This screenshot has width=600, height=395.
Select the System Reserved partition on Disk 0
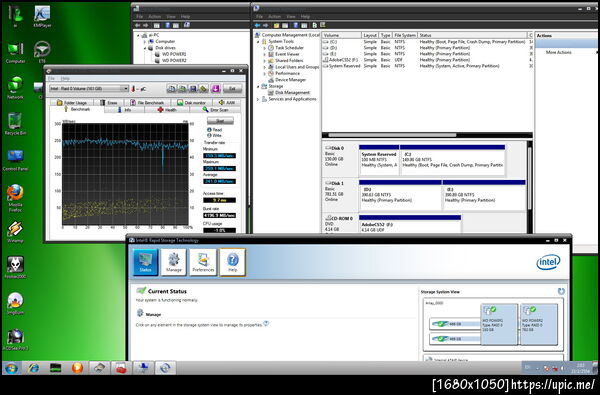pyautogui.click(x=379, y=160)
